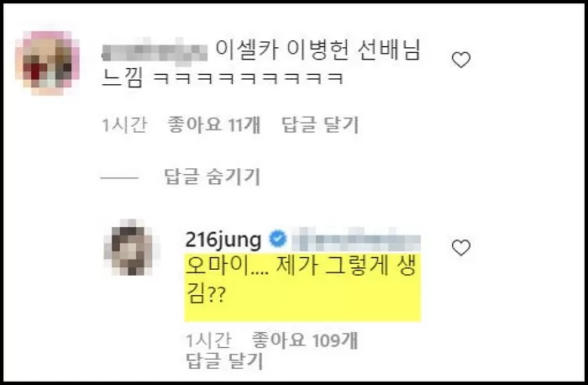Like 216jung's reply with the heart icon
Screen dimensions: 588x385
click(x=461, y=248)
